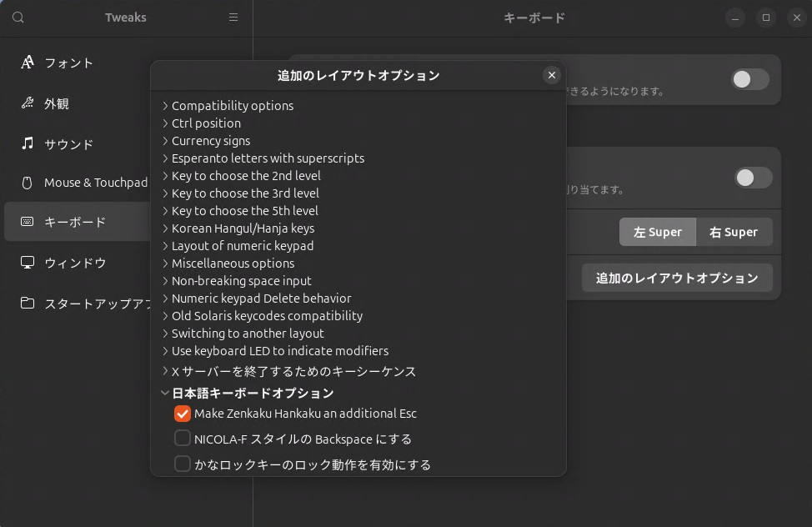This screenshot has height=527, width=812.
Task: Click the mouse icon for Mouse & Touchpad
Action: click(28, 183)
